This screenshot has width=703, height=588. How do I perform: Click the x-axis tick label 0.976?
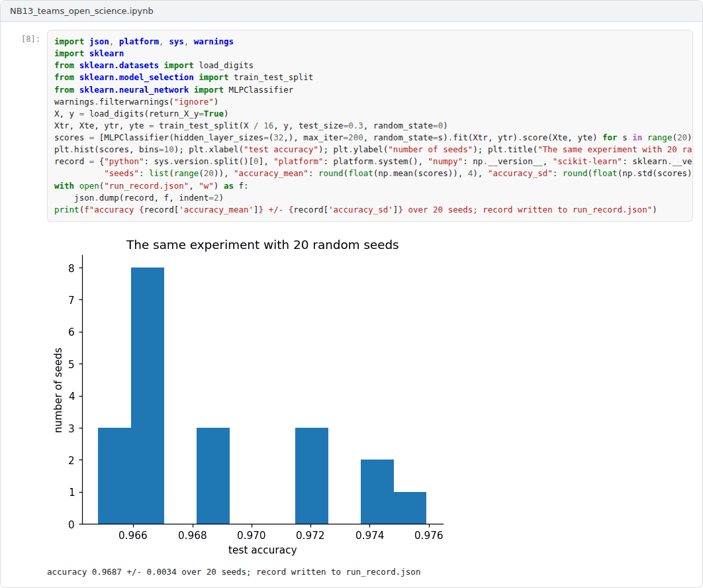428,536
